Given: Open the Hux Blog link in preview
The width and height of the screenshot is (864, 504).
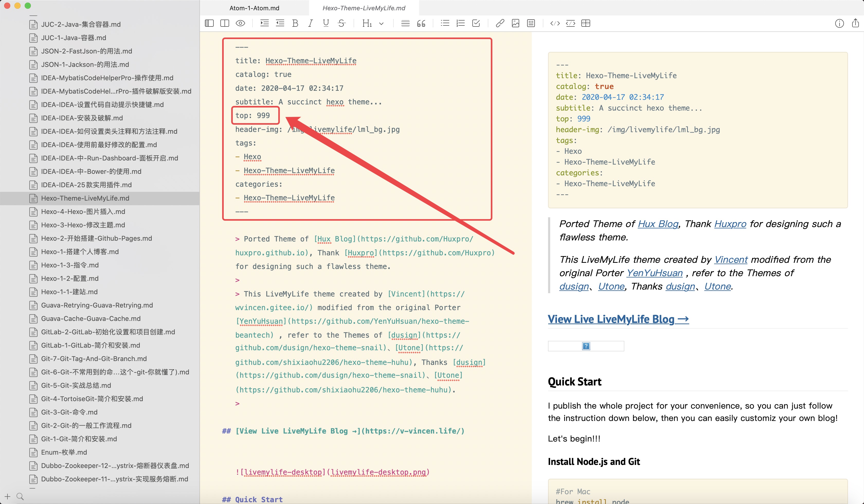Looking at the screenshot, I should 658,224.
